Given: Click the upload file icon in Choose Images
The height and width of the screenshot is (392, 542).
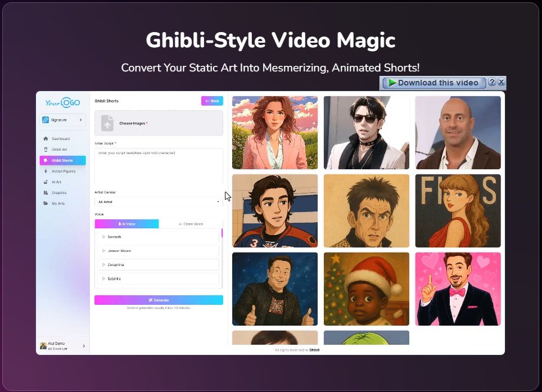Looking at the screenshot, I should click(x=107, y=123).
